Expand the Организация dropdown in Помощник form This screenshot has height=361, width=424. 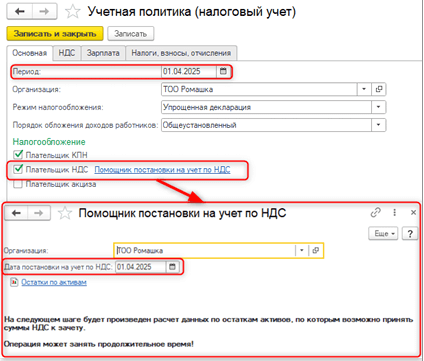tap(302, 250)
